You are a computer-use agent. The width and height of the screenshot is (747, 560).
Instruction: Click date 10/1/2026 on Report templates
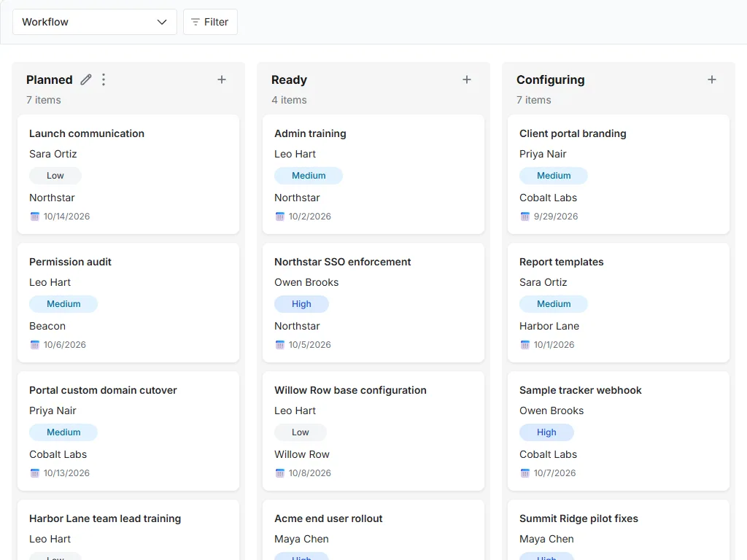coord(554,345)
